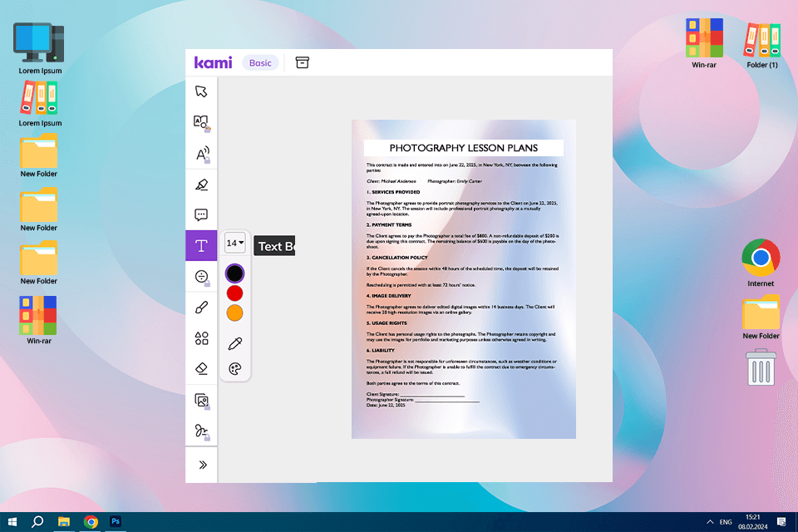
Task: Click the Photography Lesson Plans document page
Action: [x=464, y=279]
